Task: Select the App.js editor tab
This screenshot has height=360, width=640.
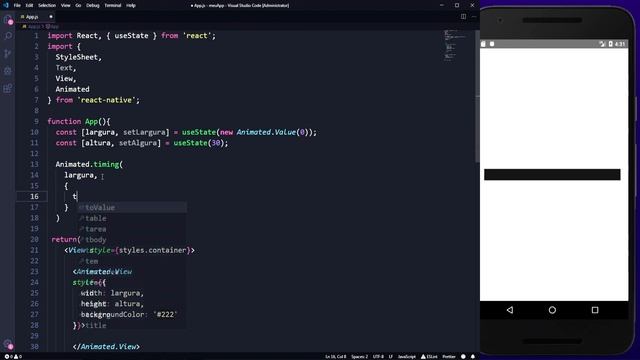Action: [x=35, y=17]
